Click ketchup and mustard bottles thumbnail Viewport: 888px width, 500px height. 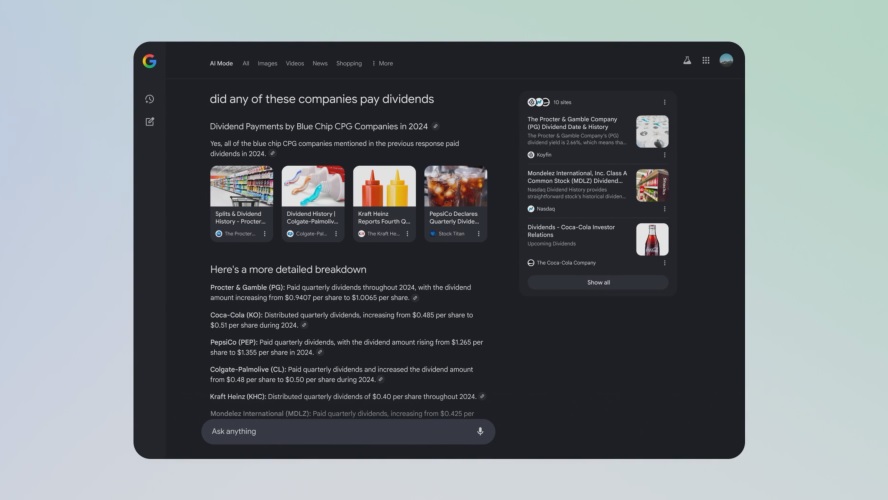tap(385, 186)
